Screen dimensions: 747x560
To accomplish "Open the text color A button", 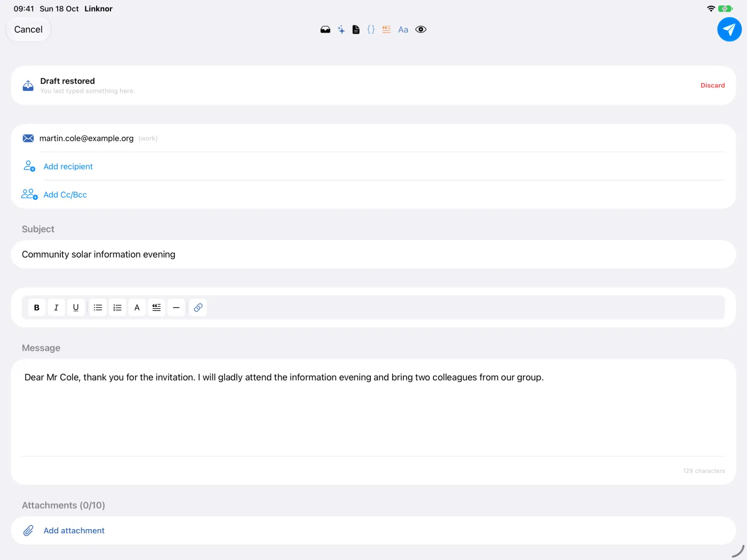I will pyautogui.click(x=137, y=308).
